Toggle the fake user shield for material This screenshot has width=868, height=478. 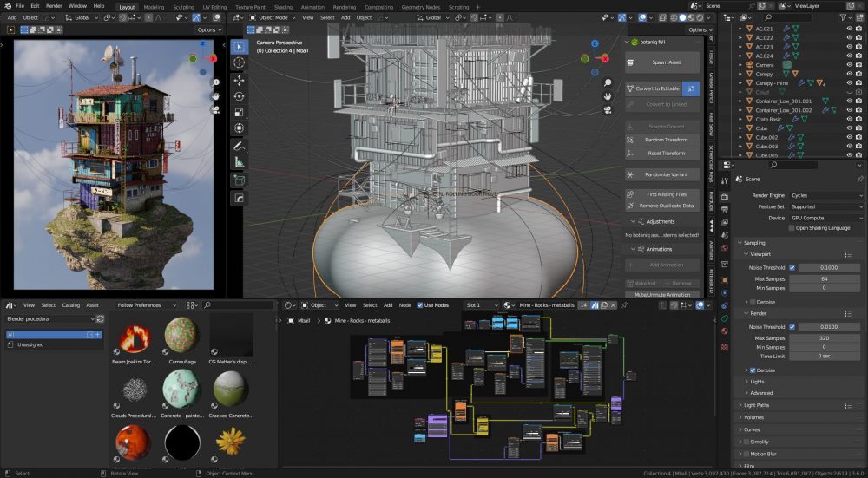pos(595,305)
